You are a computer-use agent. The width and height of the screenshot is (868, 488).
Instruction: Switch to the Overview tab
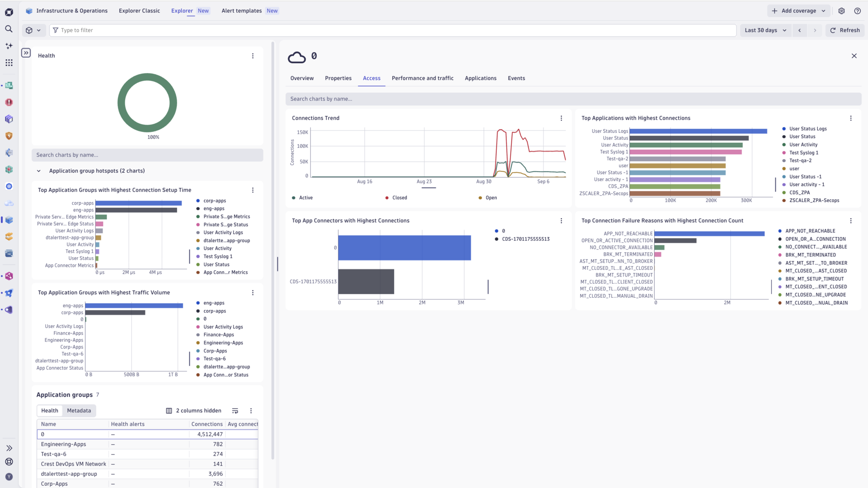302,78
